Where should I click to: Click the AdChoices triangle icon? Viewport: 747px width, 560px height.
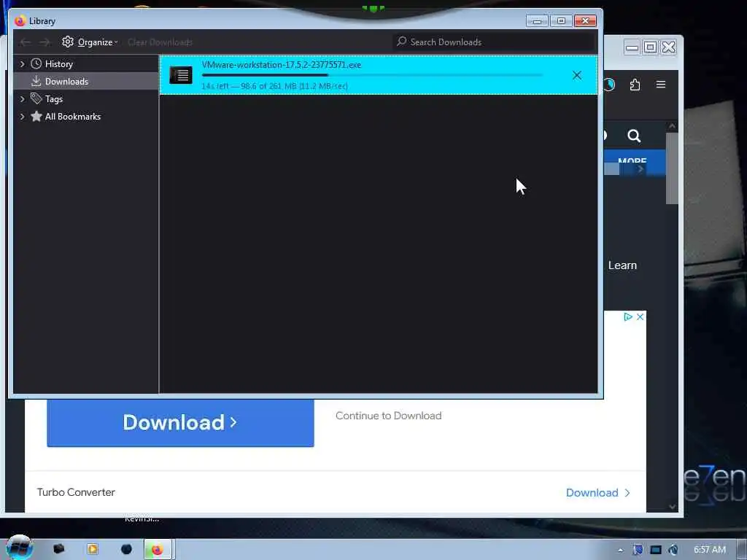pos(628,316)
